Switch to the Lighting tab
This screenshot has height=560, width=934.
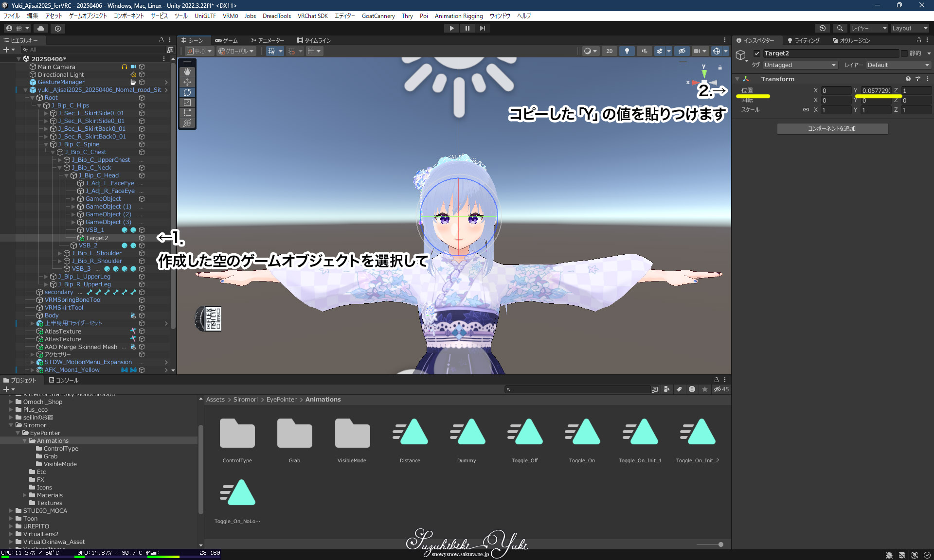coord(803,40)
